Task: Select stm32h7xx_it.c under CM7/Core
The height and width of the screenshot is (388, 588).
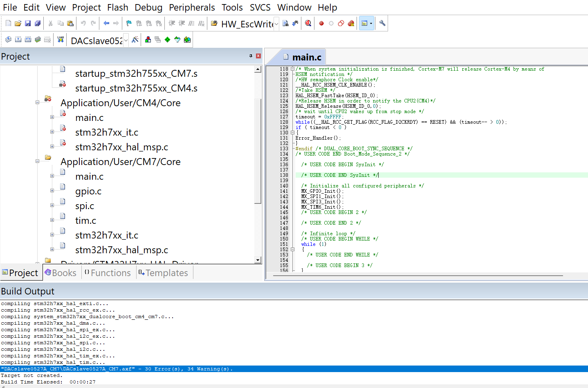Action: (x=107, y=235)
